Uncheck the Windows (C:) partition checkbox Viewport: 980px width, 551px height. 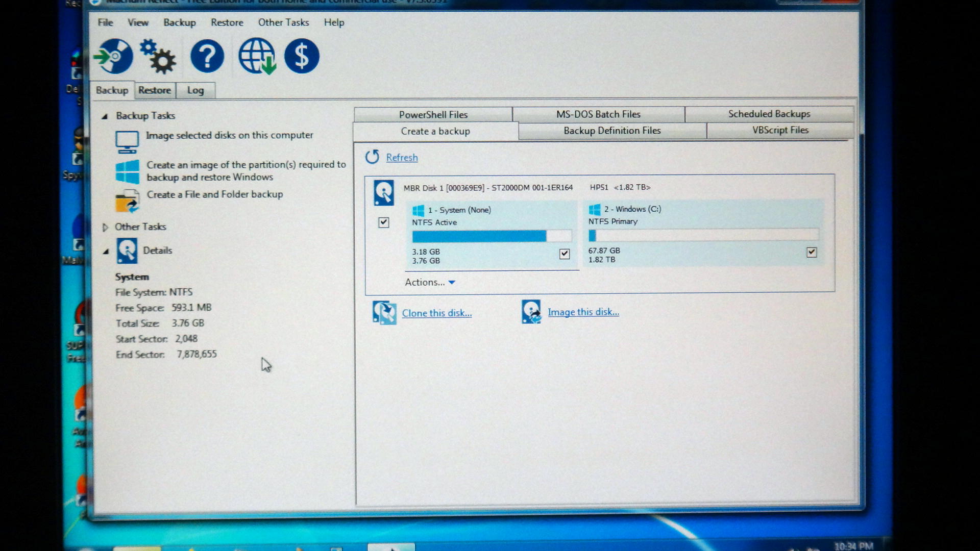pyautogui.click(x=812, y=252)
